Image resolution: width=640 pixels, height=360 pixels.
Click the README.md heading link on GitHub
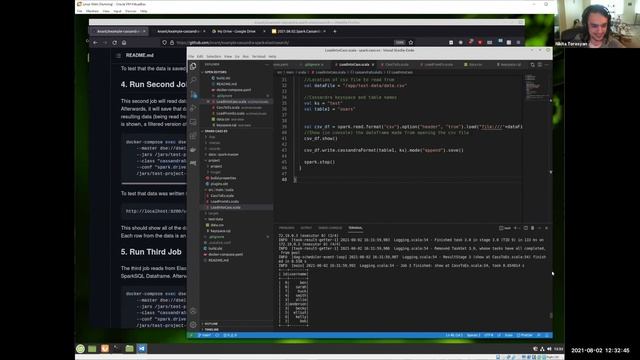coord(140,55)
